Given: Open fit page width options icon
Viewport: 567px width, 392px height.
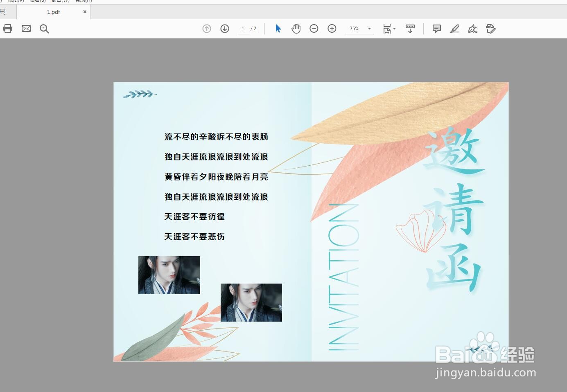Looking at the screenshot, I should 387,29.
